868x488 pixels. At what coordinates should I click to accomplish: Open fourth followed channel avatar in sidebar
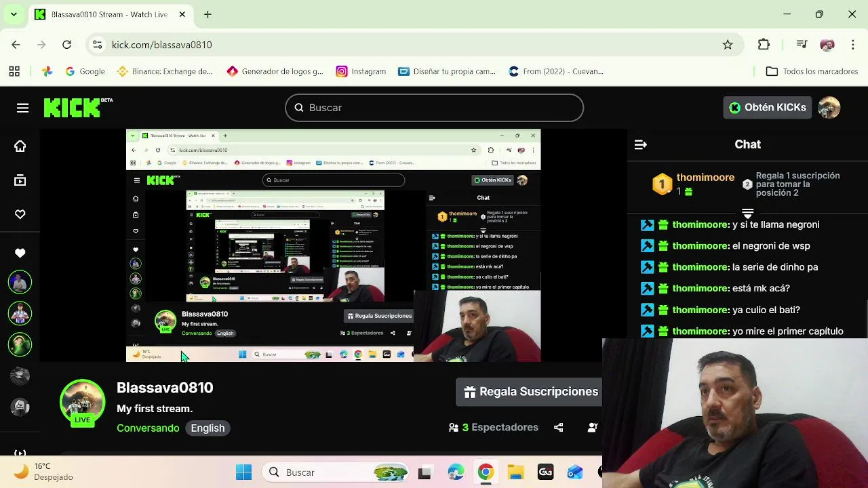click(20, 375)
